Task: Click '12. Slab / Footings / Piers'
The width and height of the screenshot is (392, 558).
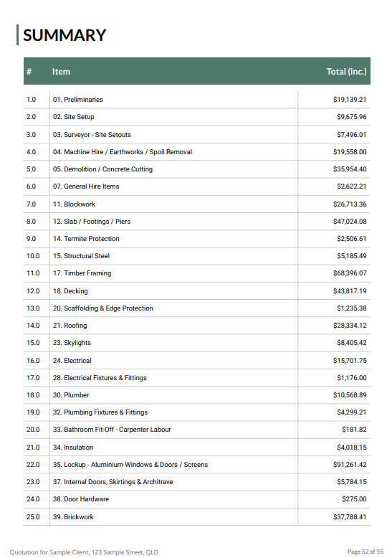Action: [92, 222]
